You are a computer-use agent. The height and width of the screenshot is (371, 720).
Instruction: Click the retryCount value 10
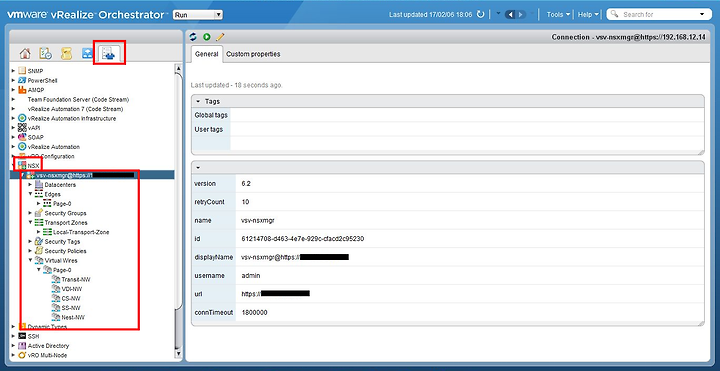(x=245, y=202)
